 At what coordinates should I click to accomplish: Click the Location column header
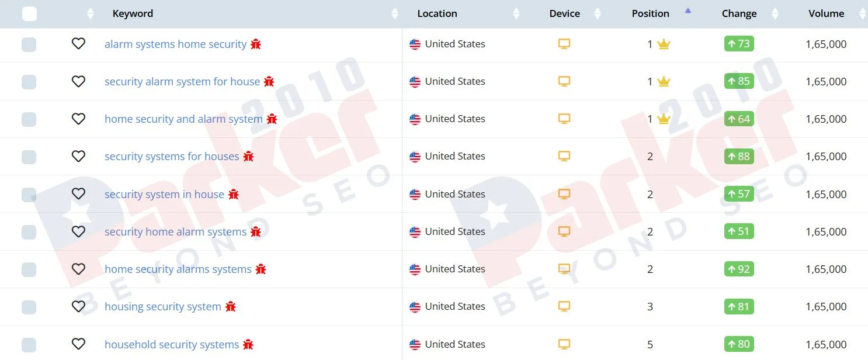(437, 13)
